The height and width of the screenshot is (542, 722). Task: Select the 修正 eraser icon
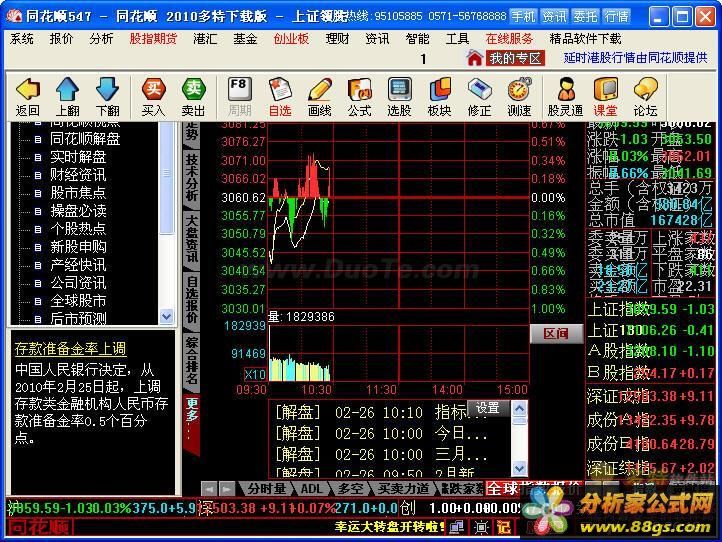click(479, 89)
